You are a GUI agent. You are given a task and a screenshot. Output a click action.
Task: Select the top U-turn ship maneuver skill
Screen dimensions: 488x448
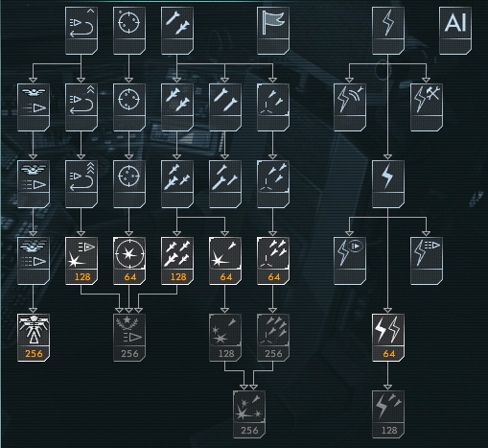(x=81, y=31)
